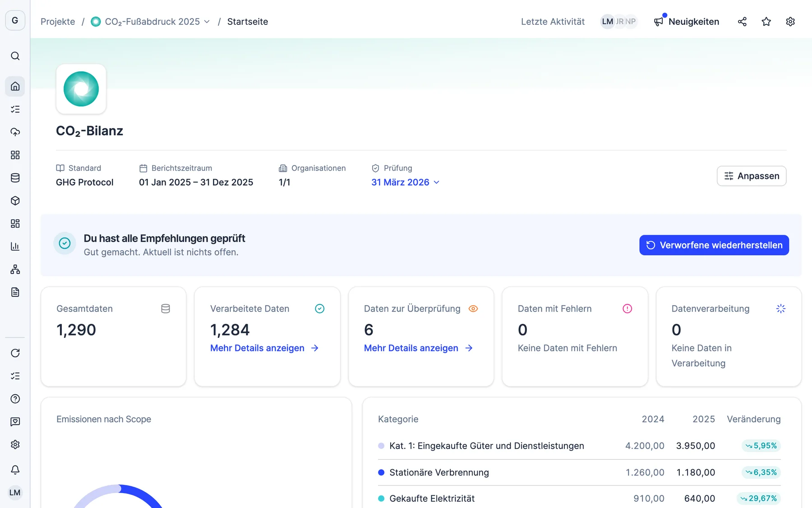Open the upper checklist icon in the sidebar

pos(15,109)
